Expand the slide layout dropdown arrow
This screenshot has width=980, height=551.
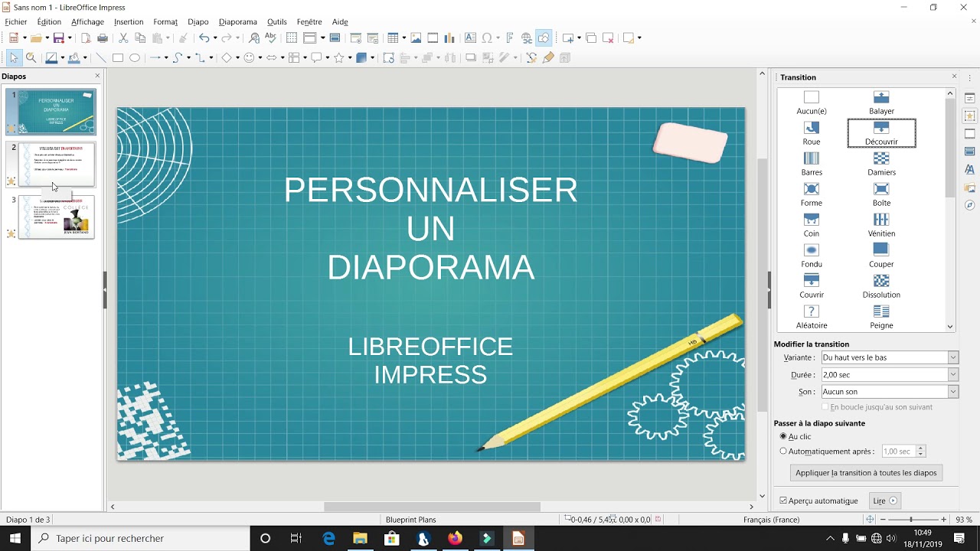pos(639,37)
